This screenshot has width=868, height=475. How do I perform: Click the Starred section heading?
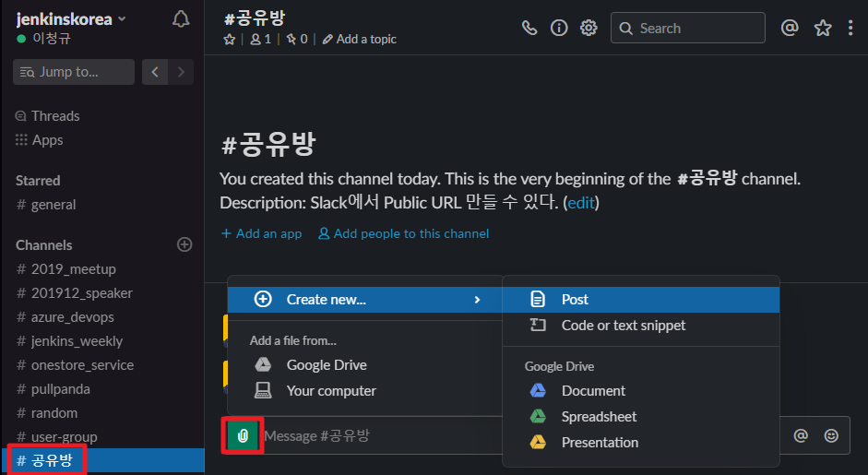tap(38, 181)
